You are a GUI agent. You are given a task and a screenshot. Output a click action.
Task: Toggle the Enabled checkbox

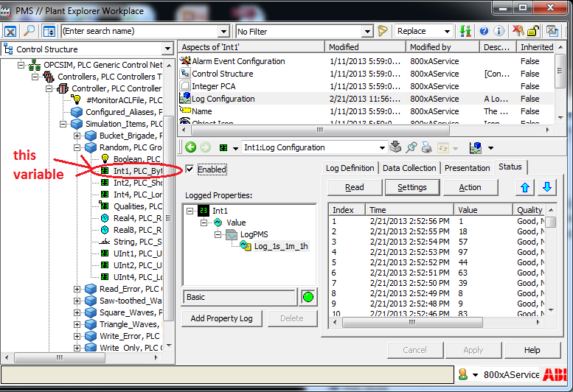[190, 169]
